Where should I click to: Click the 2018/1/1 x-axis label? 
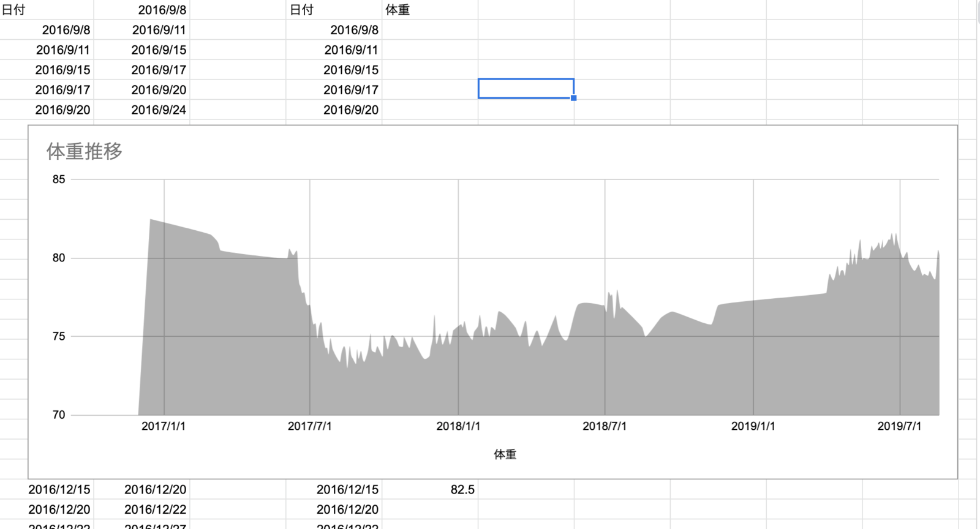458,426
